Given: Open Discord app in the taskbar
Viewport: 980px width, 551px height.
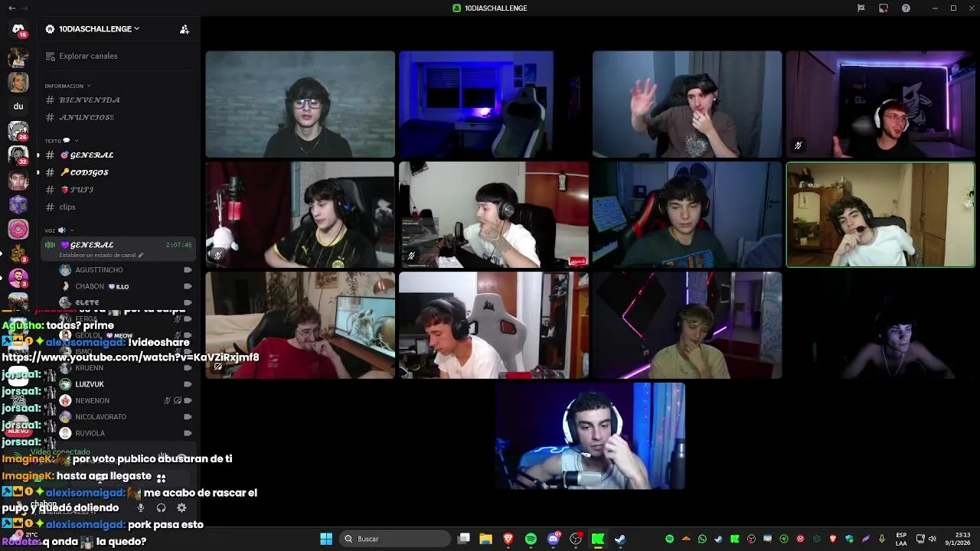Looking at the screenshot, I should pyautogui.click(x=554, y=539).
